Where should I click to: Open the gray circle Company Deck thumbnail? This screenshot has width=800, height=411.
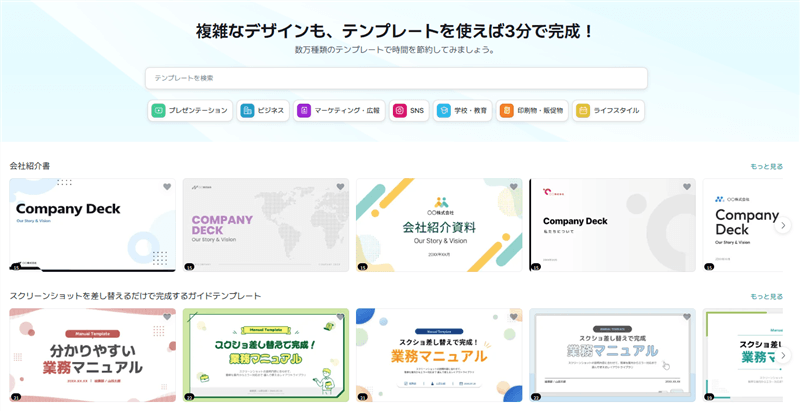[x=612, y=225]
